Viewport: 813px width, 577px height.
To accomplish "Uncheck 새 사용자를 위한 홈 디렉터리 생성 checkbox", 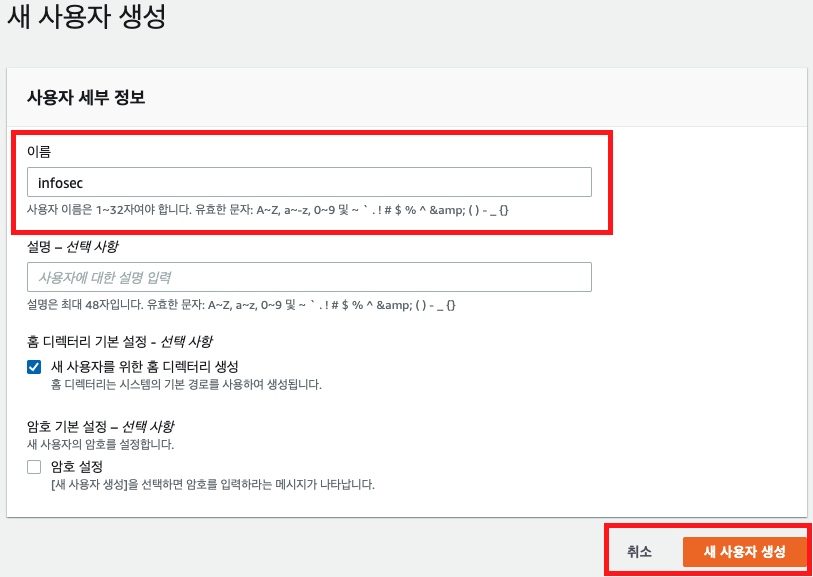I will pos(34,367).
